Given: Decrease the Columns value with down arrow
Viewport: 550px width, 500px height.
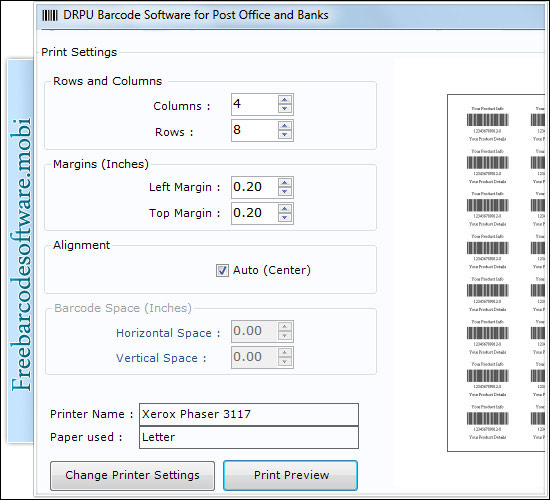Looking at the screenshot, I should pyautogui.click(x=284, y=109).
